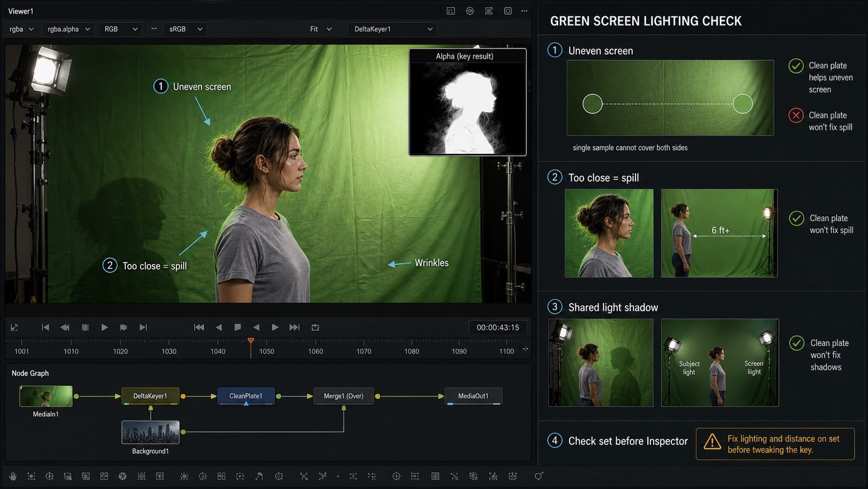Click the Check set before Inspector heading
This screenshot has height=489, width=868.
[x=628, y=441]
